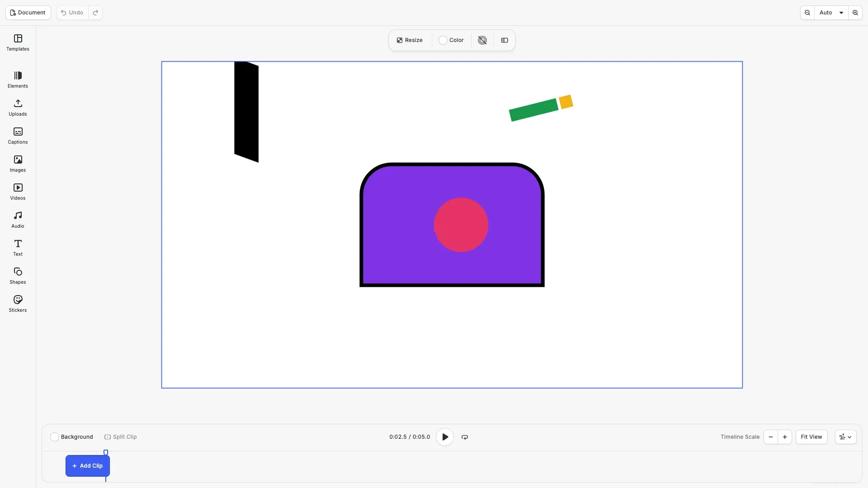Viewport: 868px width, 488px height.
Task: Select the green bar shape
Action: pyautogui.click(x=533, y=110)
